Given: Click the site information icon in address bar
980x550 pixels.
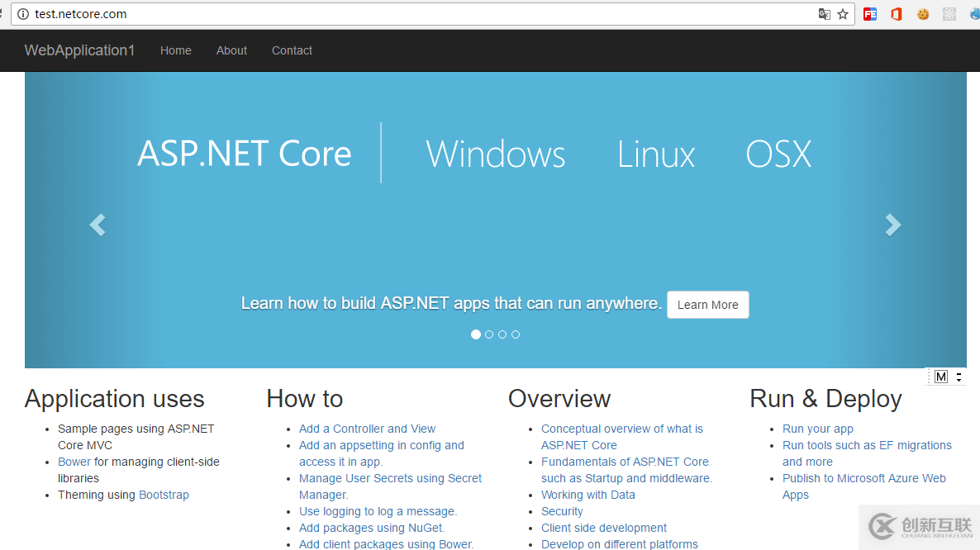Looking at the screenshot, I should click(23, 14).
